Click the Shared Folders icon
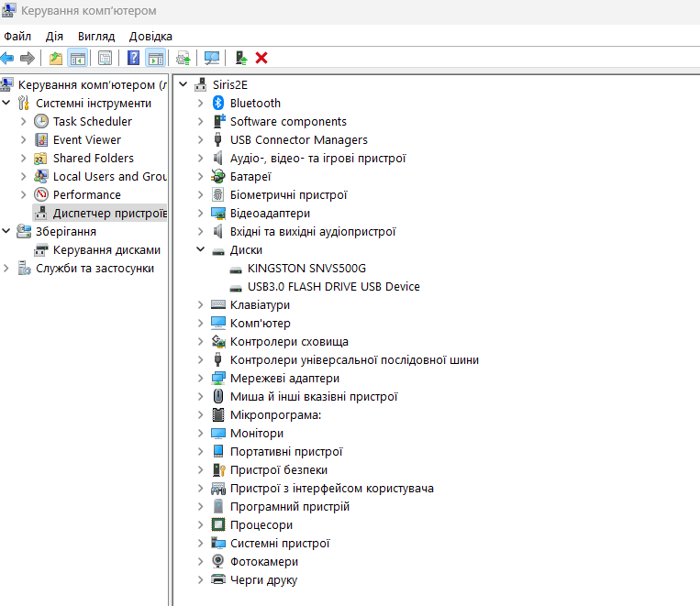This screenshot has width=700, height=606. 40,159
